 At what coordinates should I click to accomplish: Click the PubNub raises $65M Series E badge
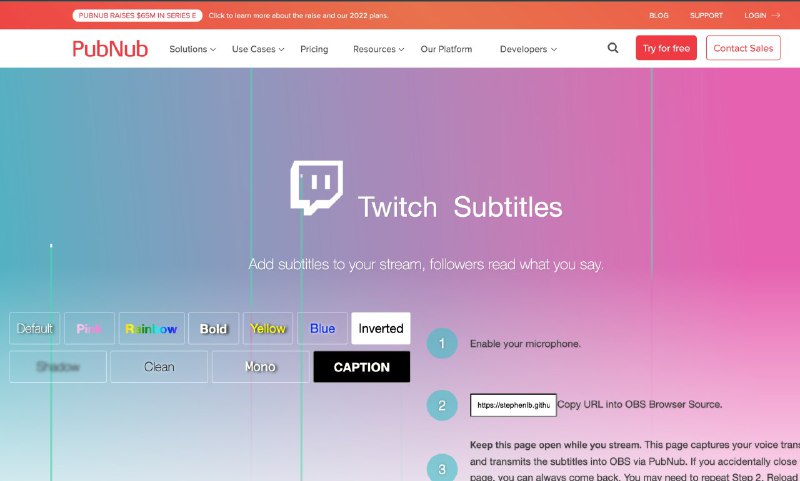[137, 15]
